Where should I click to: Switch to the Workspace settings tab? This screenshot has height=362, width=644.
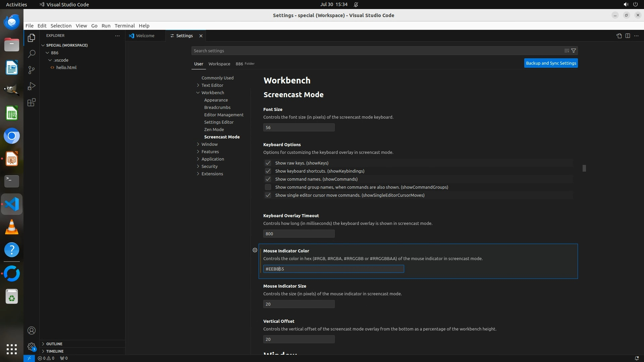pos(219,64)
